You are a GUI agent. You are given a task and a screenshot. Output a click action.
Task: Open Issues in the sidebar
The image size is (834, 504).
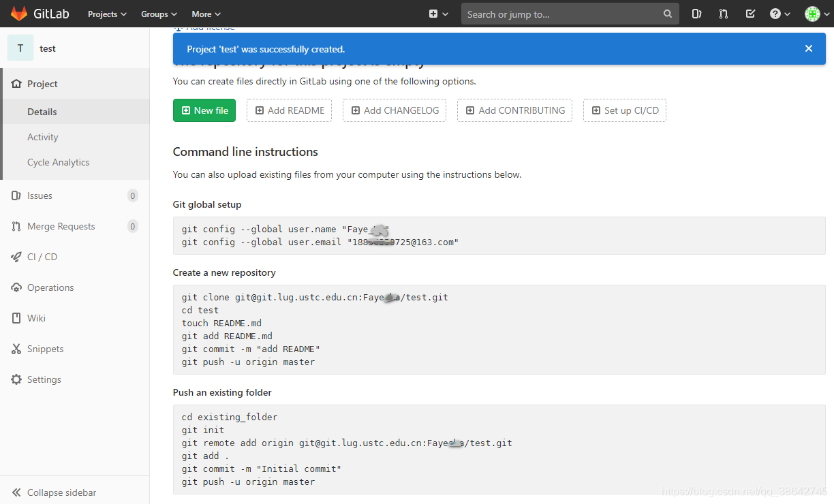[x=75, y=195]
